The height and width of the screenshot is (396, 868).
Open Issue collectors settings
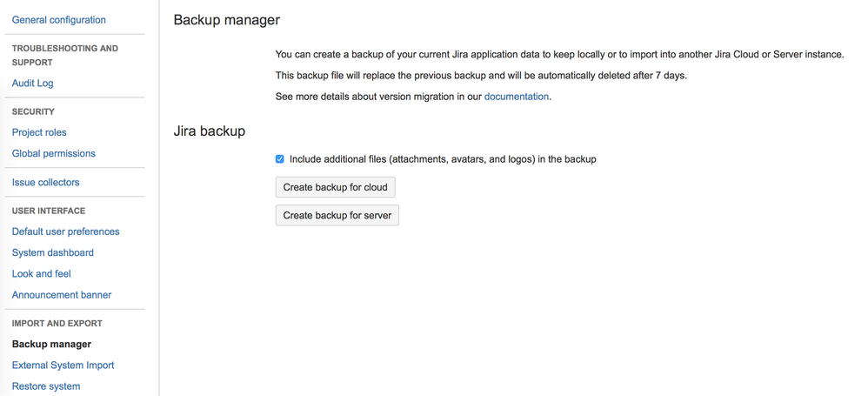pos(45,182)
